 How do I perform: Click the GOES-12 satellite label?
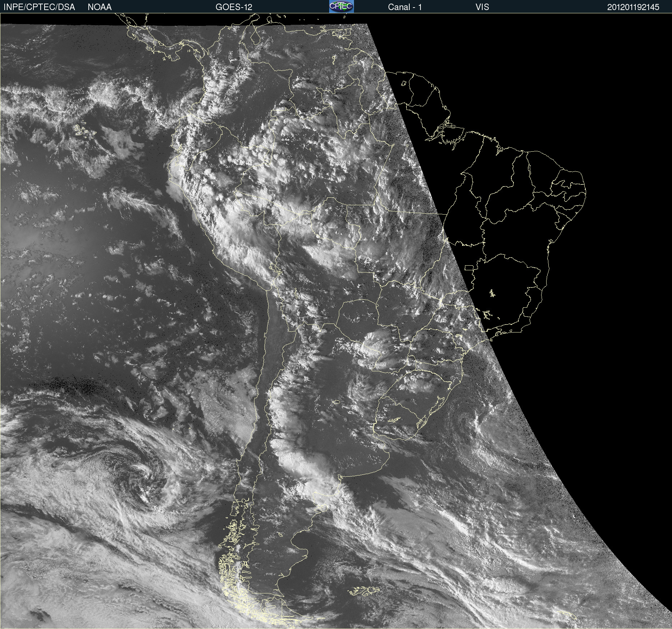point(234,7)
